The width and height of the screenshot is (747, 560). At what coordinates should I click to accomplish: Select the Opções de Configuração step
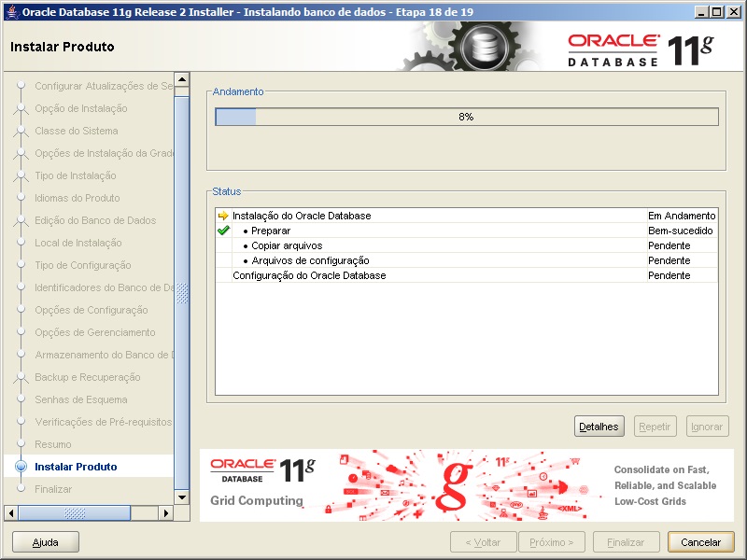click(x=92, y=310)
